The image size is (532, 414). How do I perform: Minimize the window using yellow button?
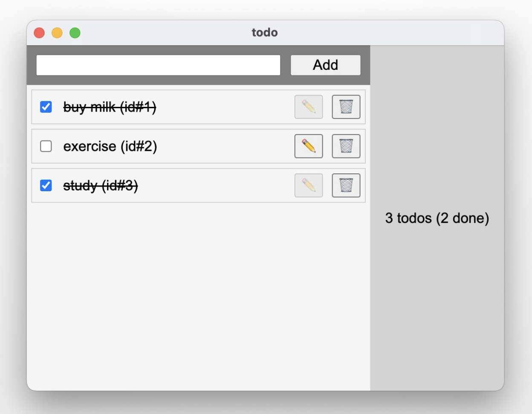pyautogui.click(x=57, y=33)
